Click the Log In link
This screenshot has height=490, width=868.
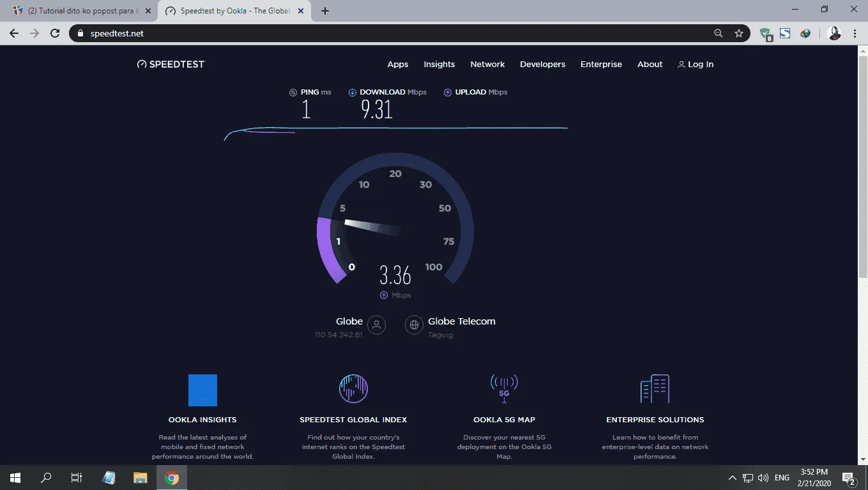[x=696, y=65]
